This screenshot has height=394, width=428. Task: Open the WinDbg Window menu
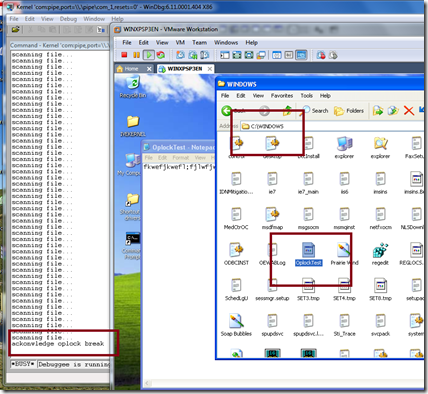94,19
